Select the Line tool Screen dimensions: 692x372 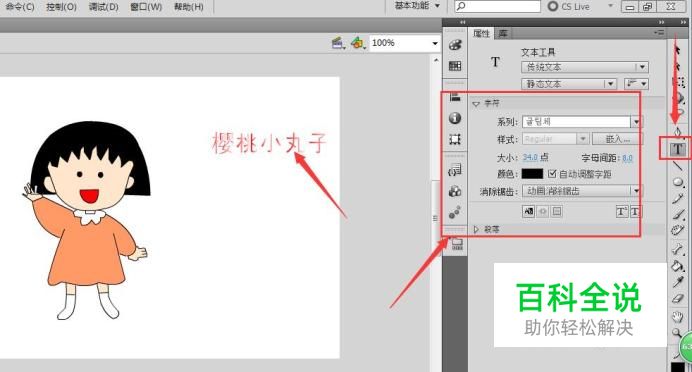coord(678,166)
